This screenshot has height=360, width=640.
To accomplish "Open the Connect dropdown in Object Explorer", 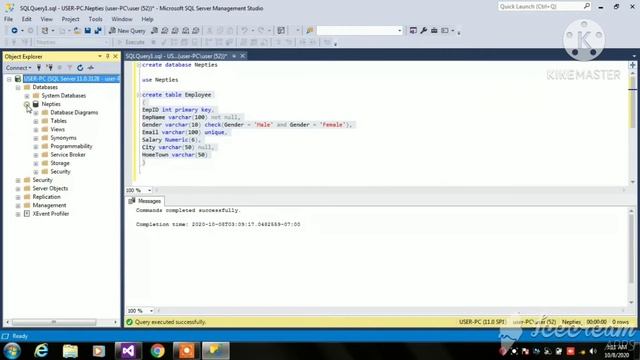I will (x=19, y=68).
